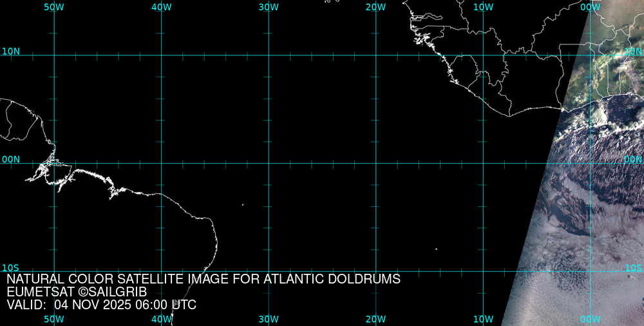Click the tiny island off Brazil near 32W
This screenshot has height=326, width=644.
tap(243, 205)
